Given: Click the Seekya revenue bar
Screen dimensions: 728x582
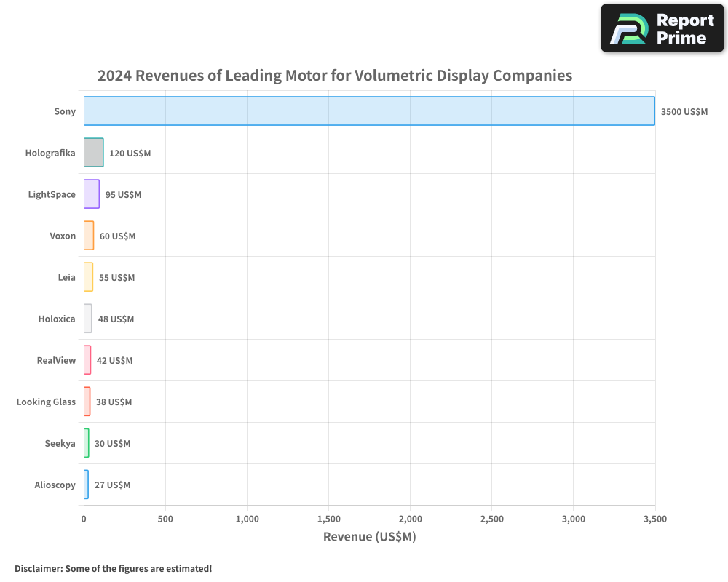Looking at the screenshot, I should tap(85, 443).
